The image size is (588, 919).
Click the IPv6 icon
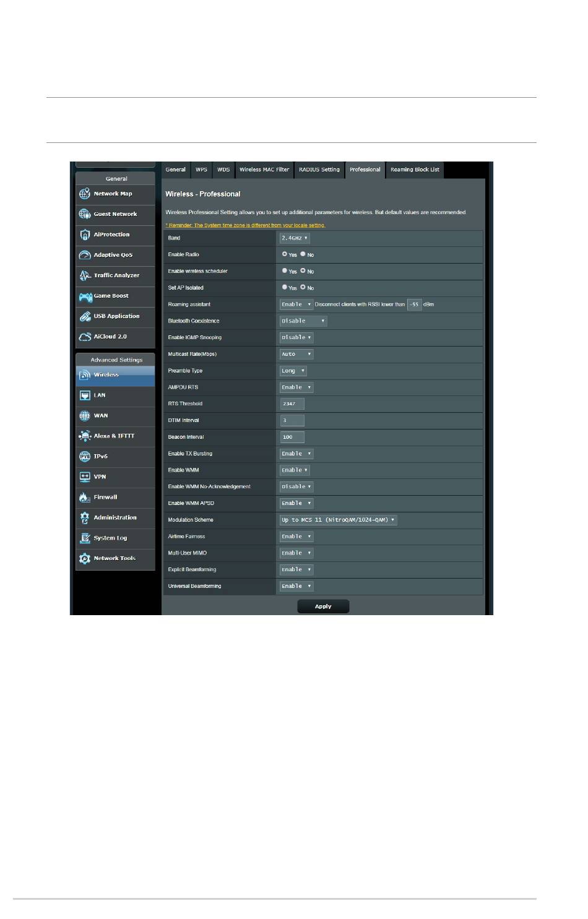click(x=85, y=457)
